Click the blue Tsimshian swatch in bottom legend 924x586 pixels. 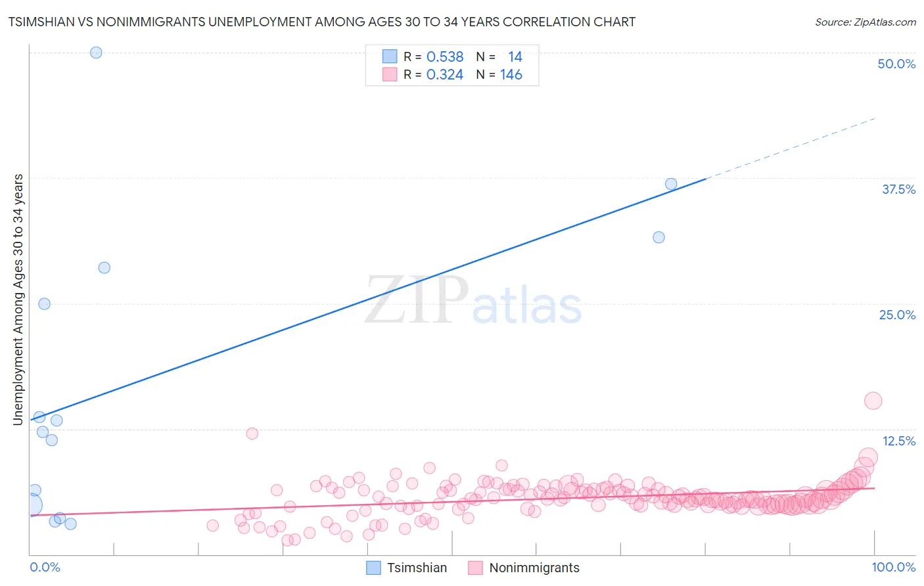(373, 568)
